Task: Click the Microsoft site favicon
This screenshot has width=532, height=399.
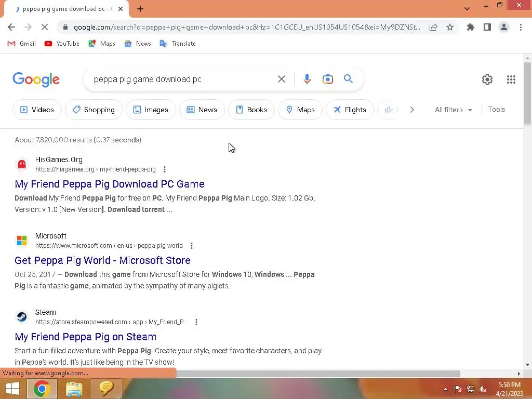Action: [x=22, y=241]
